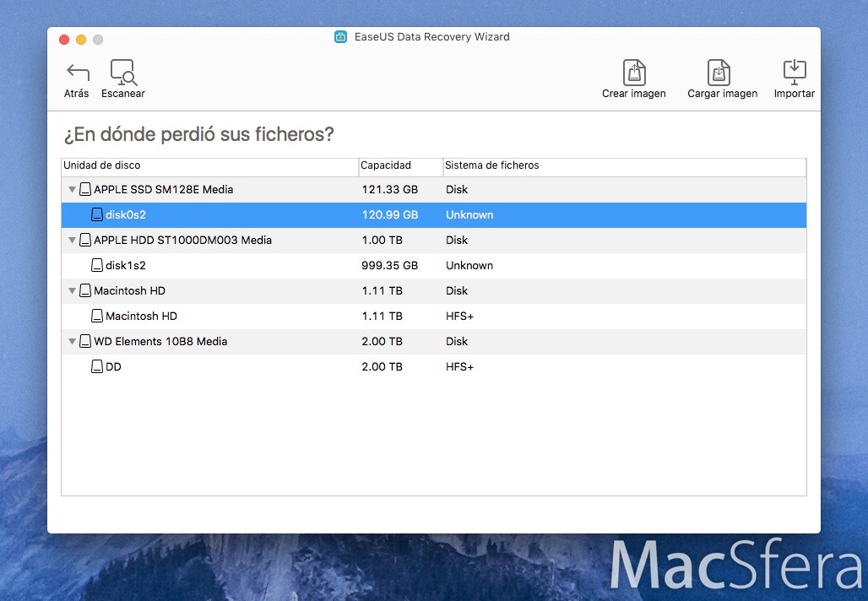The height and width of the screenshot is (601, 868).
Task: Click 1.11 TB in the Macintosh HD 'Disk' row
Action: coord(382,290)
